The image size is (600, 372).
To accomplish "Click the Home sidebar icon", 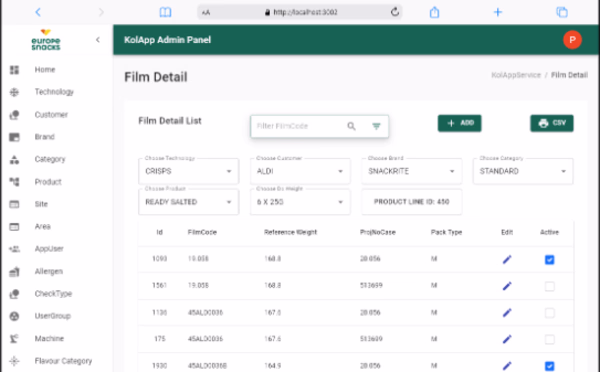I will point(14,70).
